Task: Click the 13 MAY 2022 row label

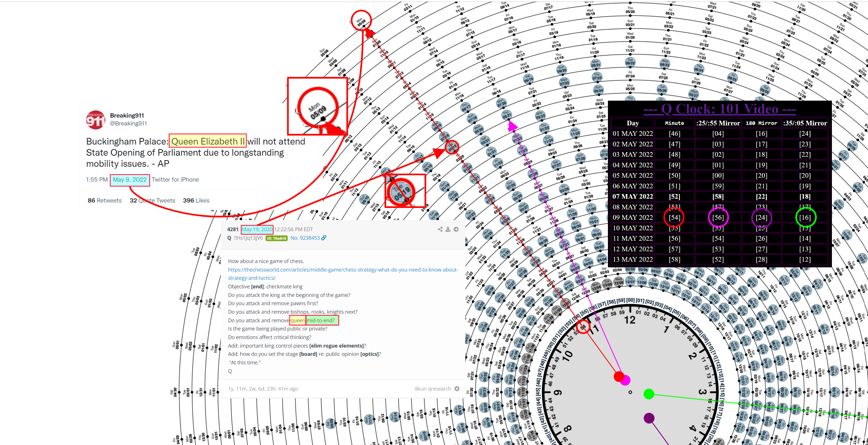Action: point(632,260)
